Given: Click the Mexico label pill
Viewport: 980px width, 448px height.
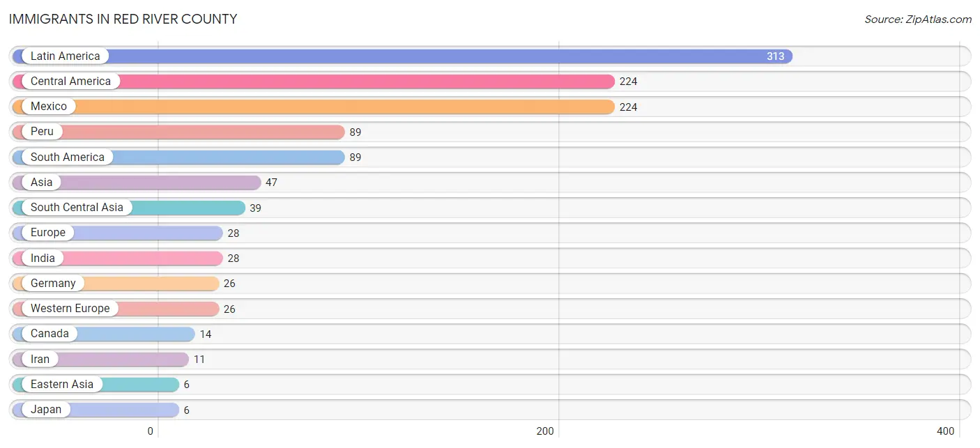Looking at the screenshot, I should coord(49,107).
